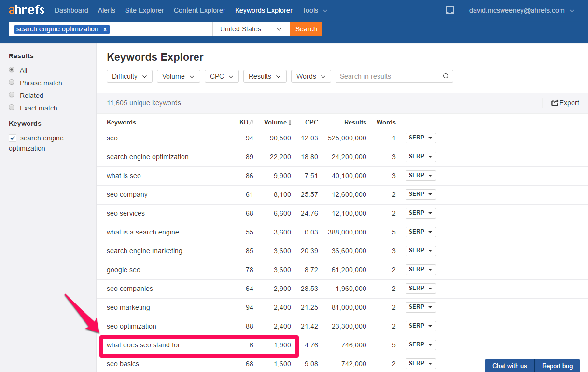Open SERP dropdown for what does seo stand for
Viewport: 588px width, 372px height.
pyautogui.click(x=420, y=345)
